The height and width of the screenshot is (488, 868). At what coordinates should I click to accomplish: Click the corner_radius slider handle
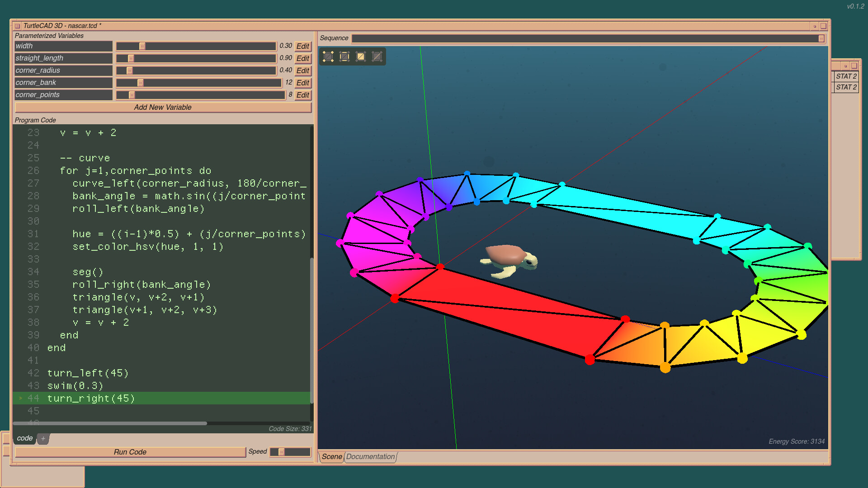[129, 70]
